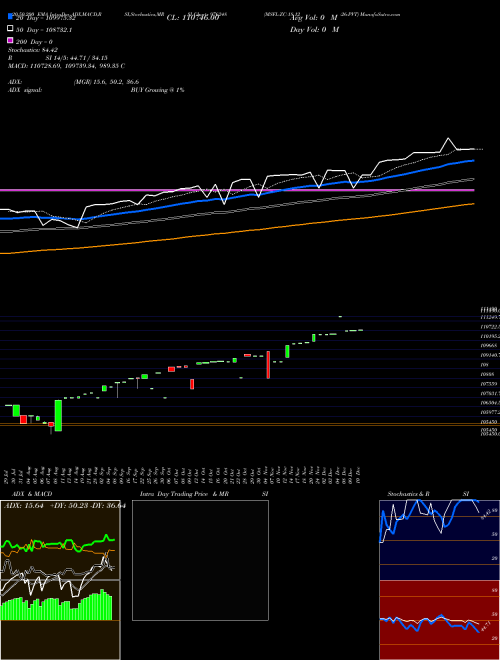Click the 'BUY Growing @ 1%' signal text

coord(157,90)
